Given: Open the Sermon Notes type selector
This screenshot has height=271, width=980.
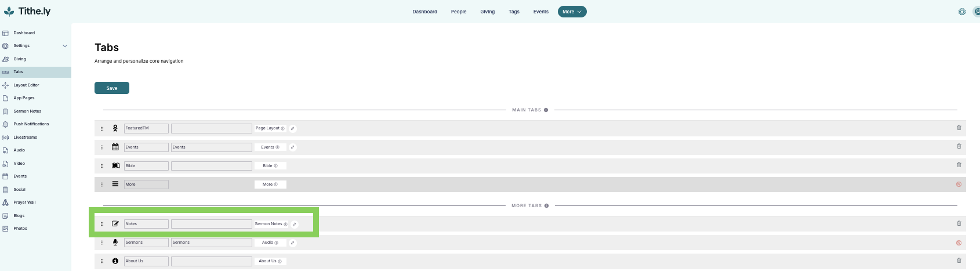Looking at the screenshot, I should click(271, 224).
